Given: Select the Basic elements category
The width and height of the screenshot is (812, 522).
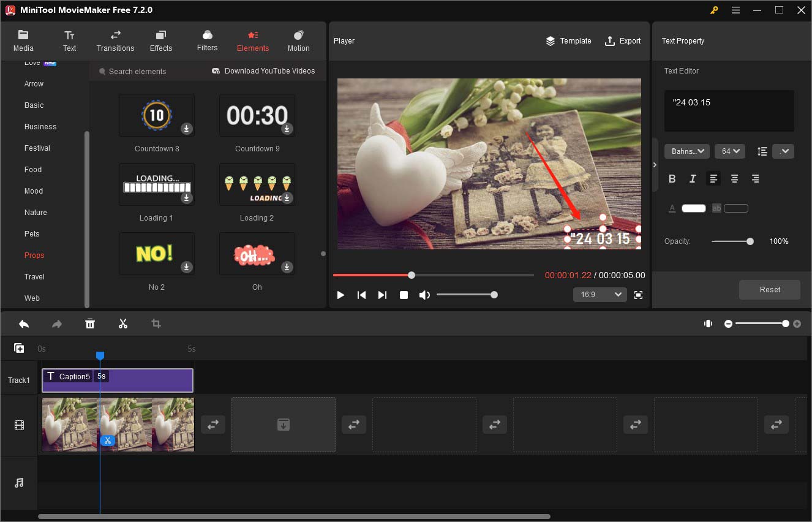Looking at the screenshot, I should [34, 105].
